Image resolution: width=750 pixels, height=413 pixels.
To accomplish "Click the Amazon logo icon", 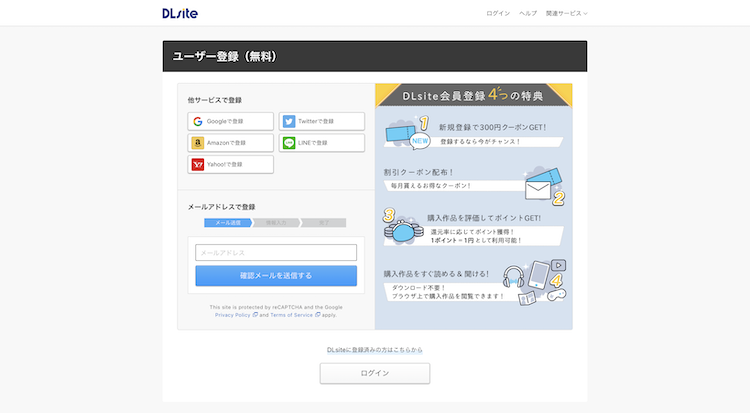I will (x=198, y=143).
